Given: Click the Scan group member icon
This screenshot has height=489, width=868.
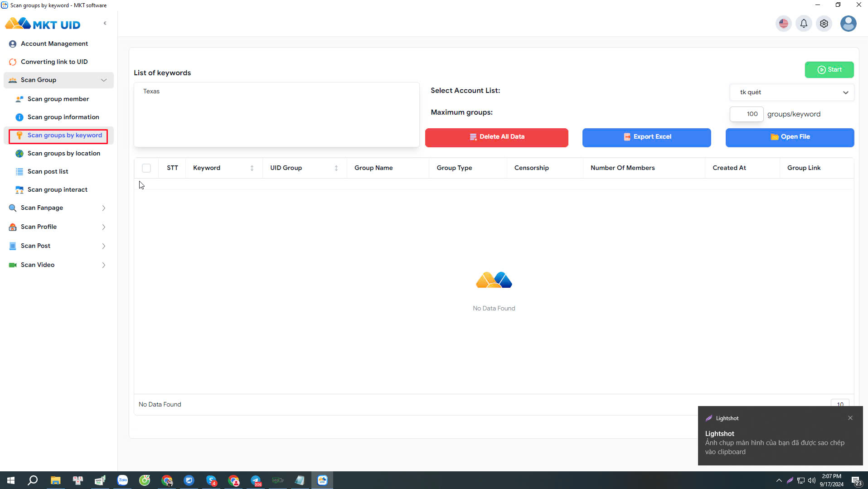Looking at the screenshot, I should (x=19, y=99).
